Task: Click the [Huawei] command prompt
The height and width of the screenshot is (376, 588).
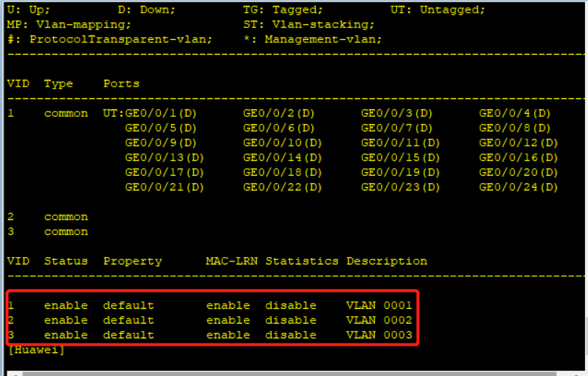Action: pos(36,349)
